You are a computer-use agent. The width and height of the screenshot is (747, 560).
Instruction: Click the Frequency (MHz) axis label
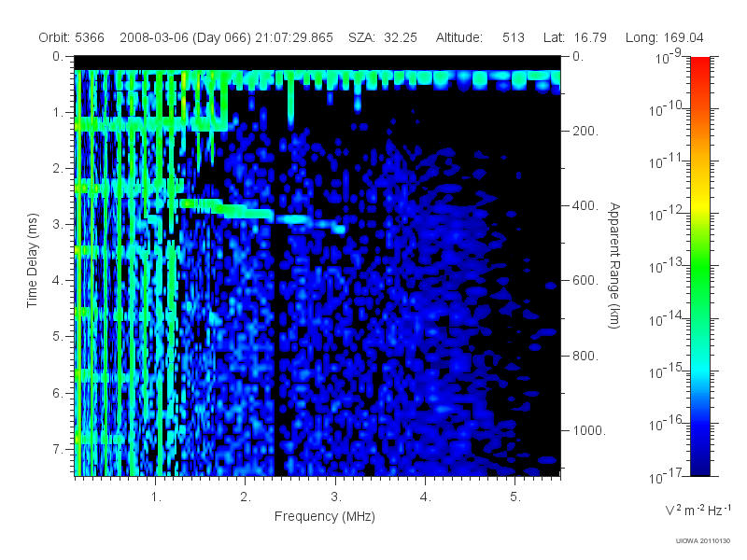coord(324,516)
